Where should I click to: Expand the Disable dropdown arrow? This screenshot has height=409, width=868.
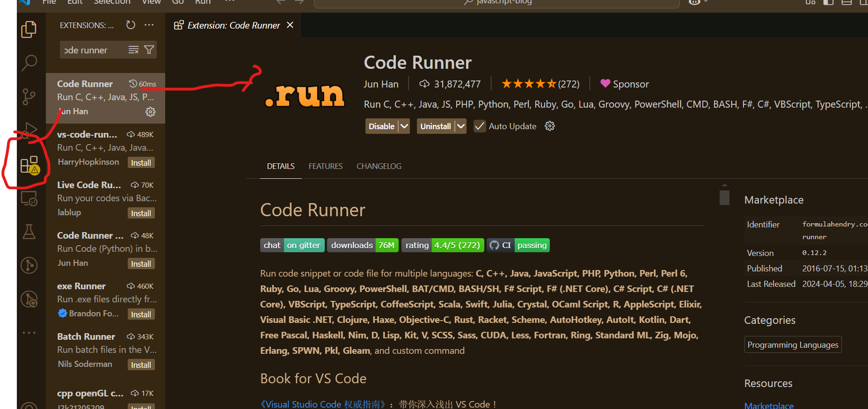tap(404, 126)
